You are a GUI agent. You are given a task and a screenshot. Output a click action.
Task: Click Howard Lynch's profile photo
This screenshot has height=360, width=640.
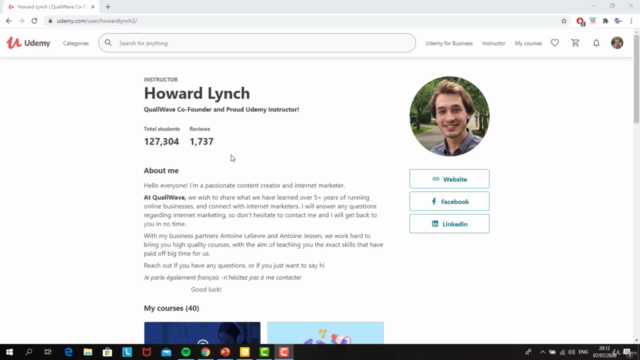449,116
